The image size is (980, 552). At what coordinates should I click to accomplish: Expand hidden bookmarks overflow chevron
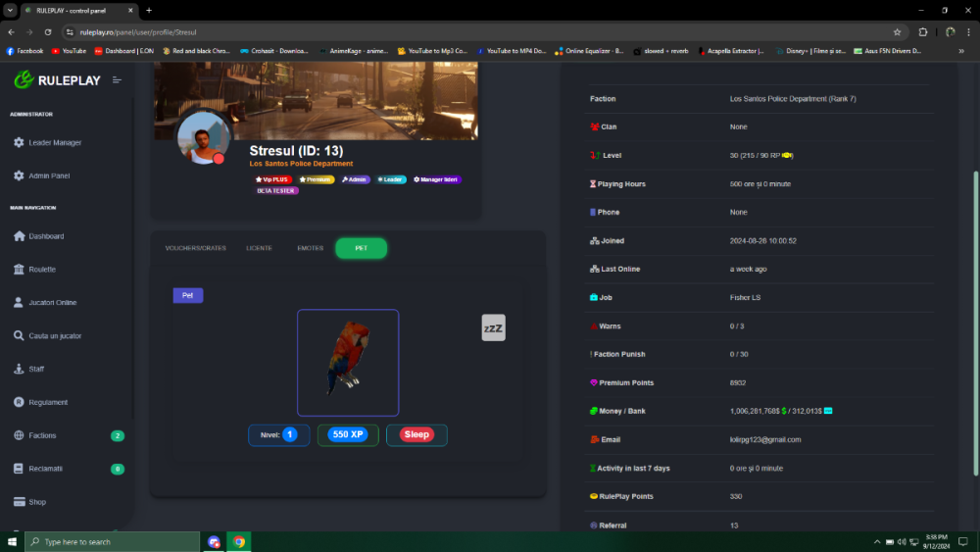click(x=960, y=51)
